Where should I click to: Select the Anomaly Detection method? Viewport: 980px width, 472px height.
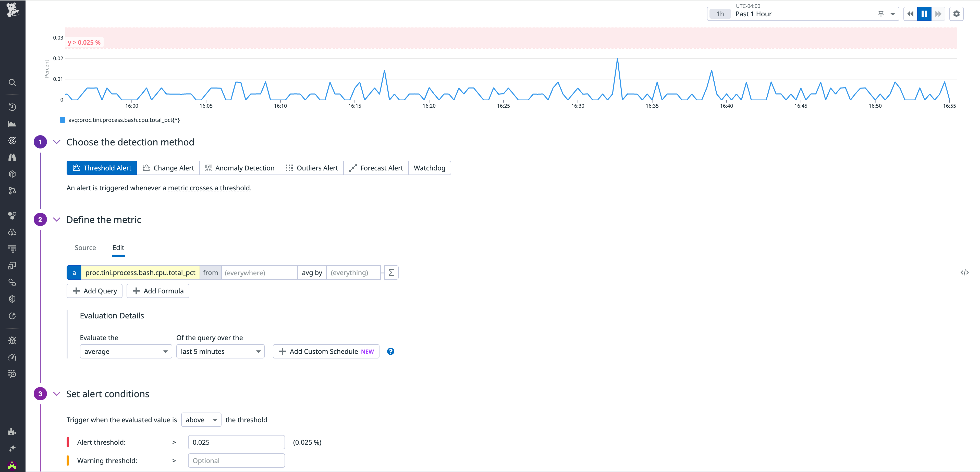(239, 168)
